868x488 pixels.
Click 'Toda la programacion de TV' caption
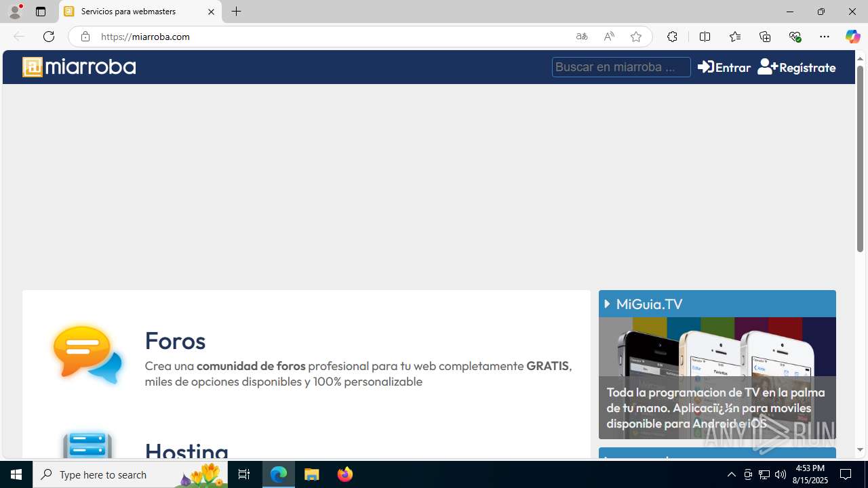(x=715, y=407)
